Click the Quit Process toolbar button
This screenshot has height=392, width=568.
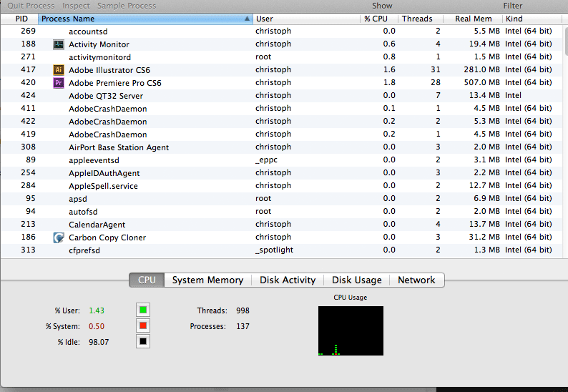tap(31, 6)
